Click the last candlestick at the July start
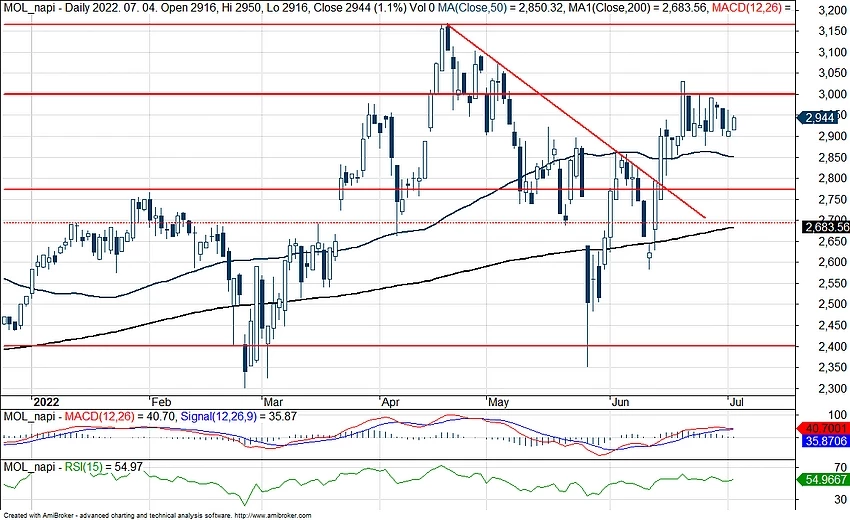 tap(735, 122)
